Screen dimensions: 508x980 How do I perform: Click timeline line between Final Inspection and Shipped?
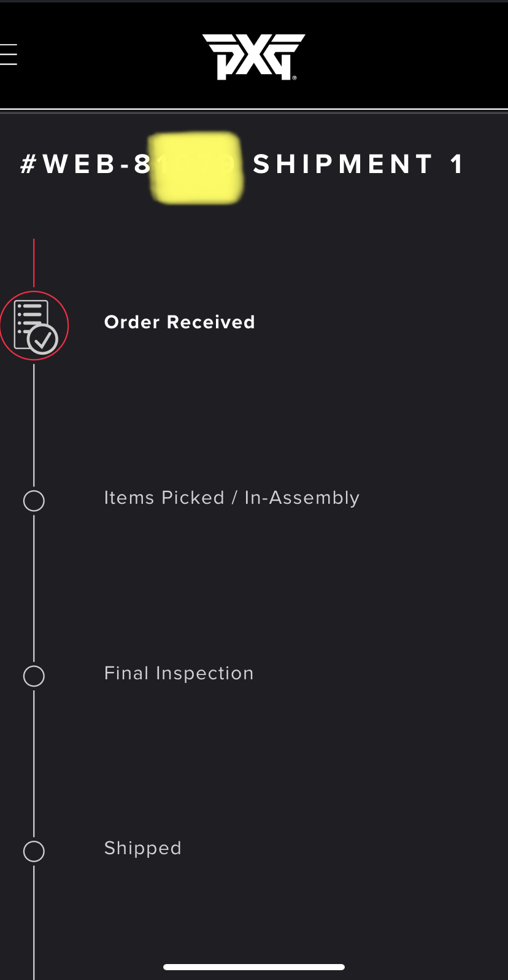coord(34,764)
